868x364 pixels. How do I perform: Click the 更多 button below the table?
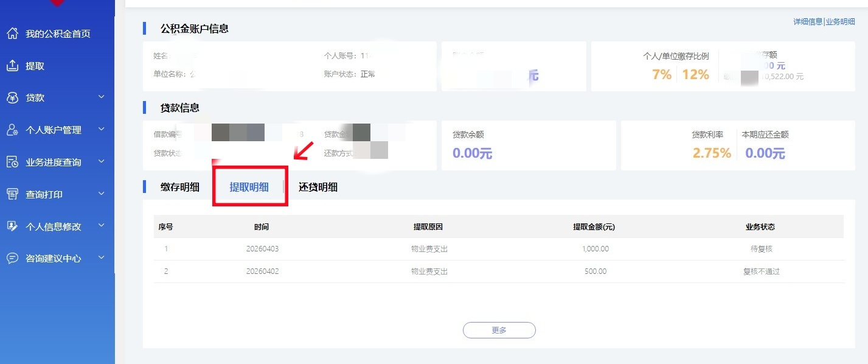coord(499,330)
